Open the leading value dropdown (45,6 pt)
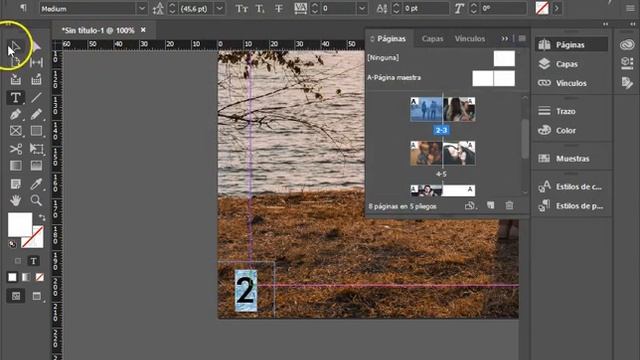Viewport: 640px width, 360px height. 220,9
